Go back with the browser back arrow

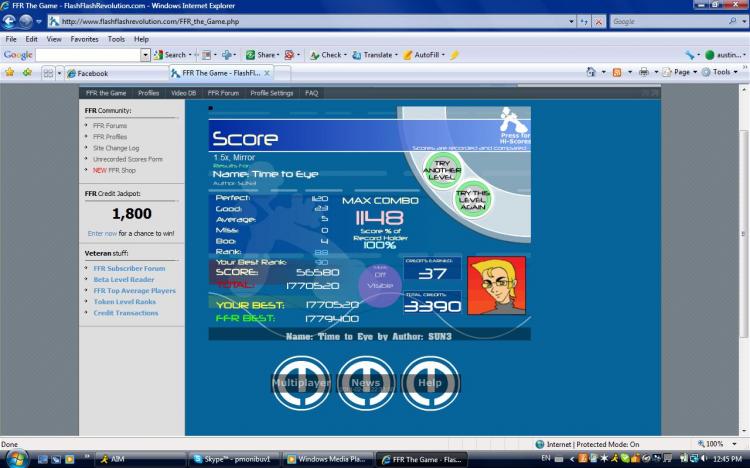pyautogui.click(x=9, y=22)
